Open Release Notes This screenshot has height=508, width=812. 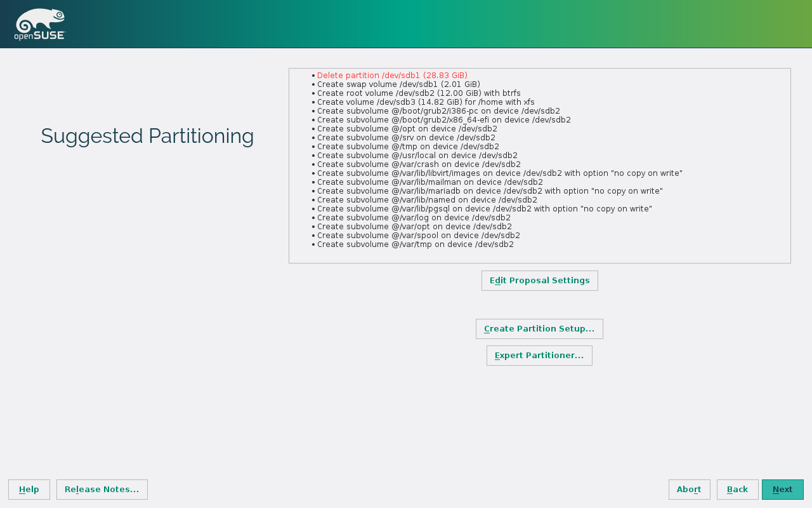[101, 490]
